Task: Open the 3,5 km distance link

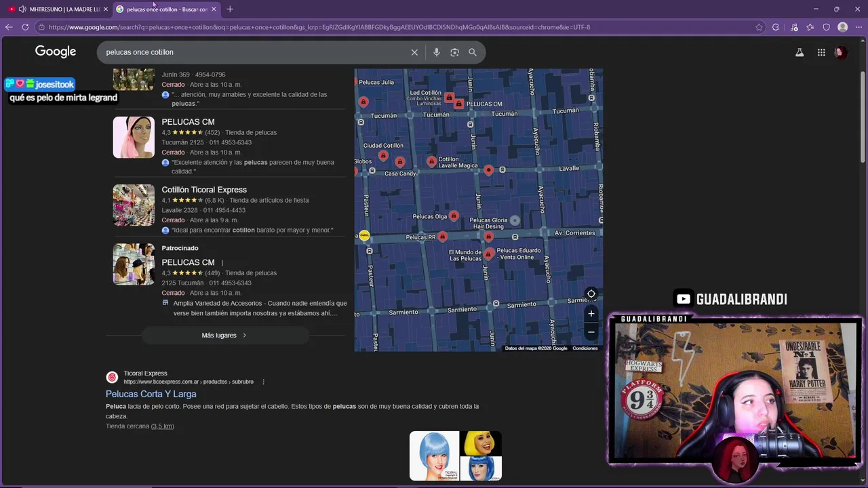Action: coord(162,426)
